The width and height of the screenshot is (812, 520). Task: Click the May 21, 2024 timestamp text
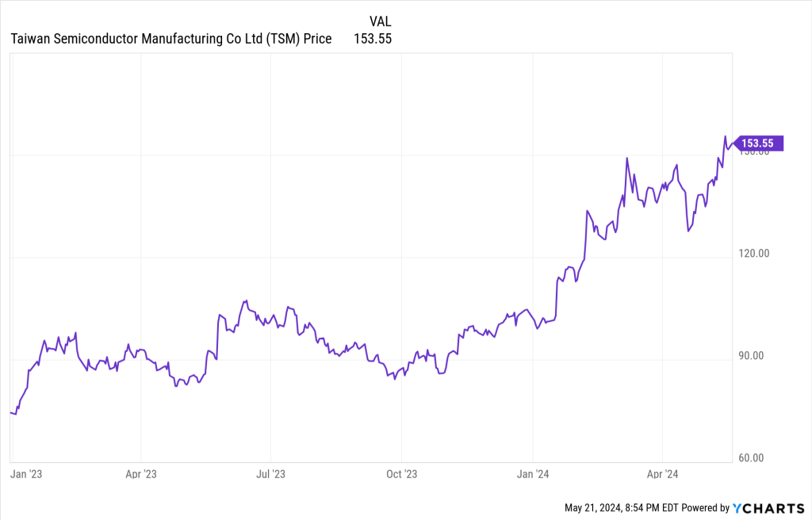click(622, 507)
